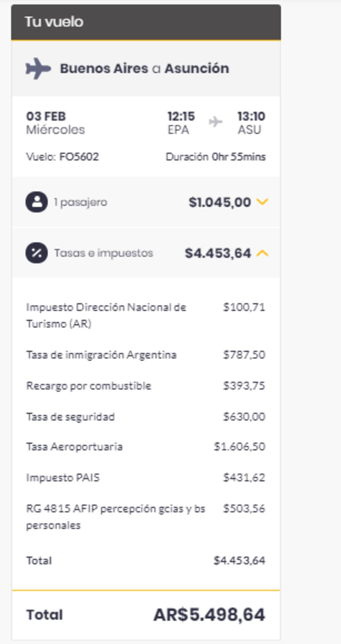Click the Tasa de inmigración Argentina line
The width and height of the screenshot is (341, 644).
click(x=101, y=355)
